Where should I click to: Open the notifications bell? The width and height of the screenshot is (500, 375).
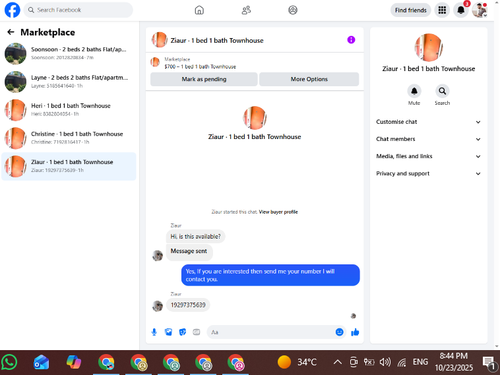point(461,10)
